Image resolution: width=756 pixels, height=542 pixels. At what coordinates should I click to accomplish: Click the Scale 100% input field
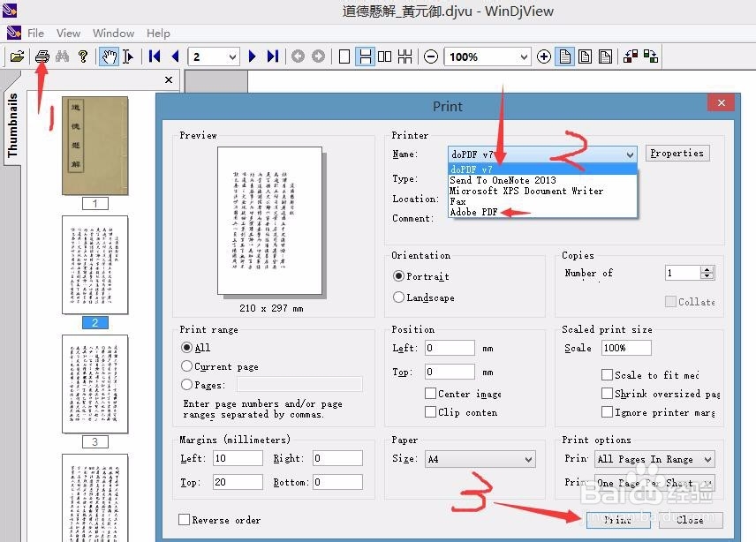pyautogui.click(x=626, y=348)
